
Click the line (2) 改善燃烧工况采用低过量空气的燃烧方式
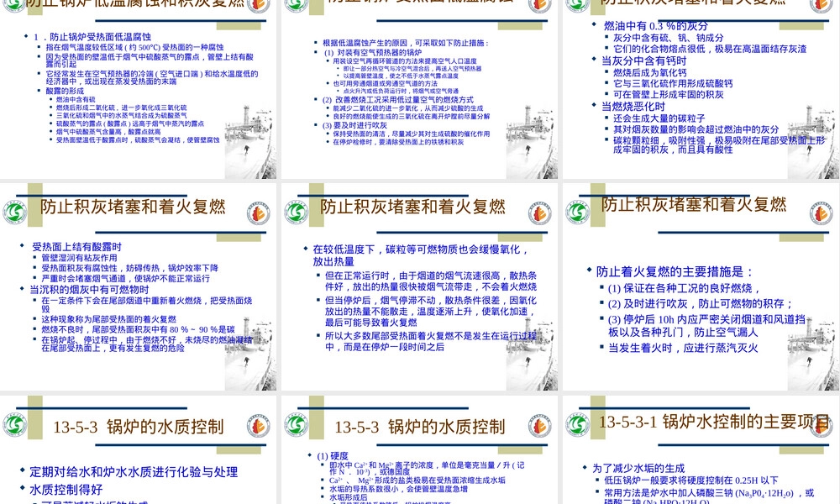coord(398,100)
